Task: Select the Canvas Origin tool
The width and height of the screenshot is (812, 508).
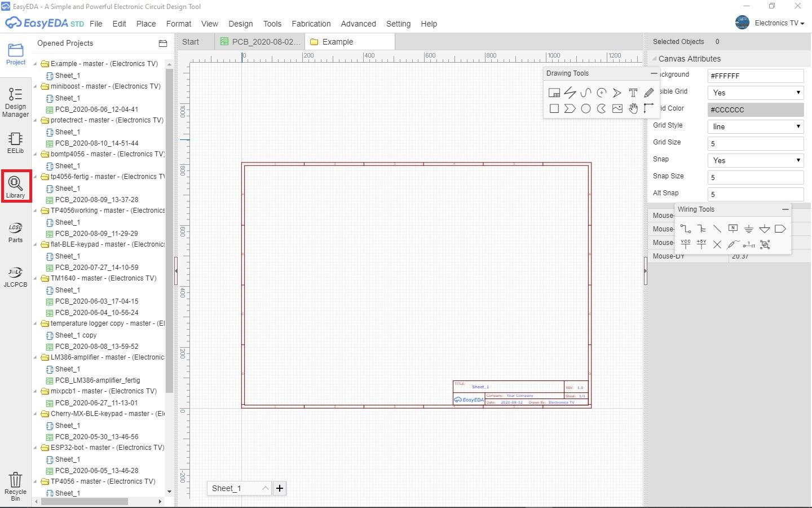Action: [649, 108]
